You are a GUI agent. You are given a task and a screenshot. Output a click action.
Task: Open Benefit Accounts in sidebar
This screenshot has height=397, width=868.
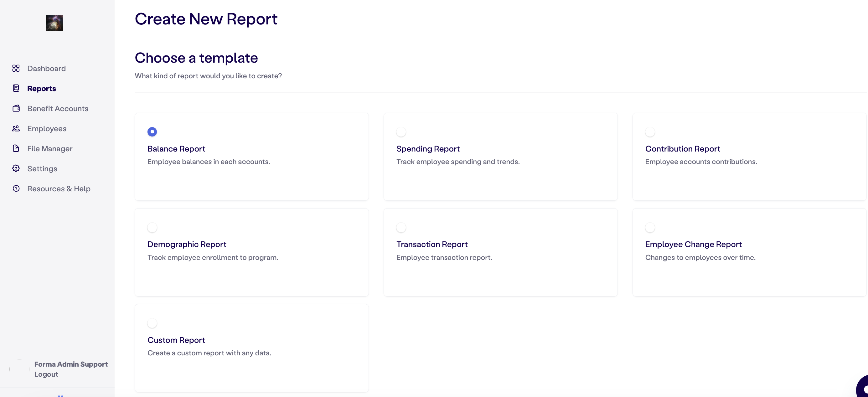pyautogui.click(x=58, y=109)
